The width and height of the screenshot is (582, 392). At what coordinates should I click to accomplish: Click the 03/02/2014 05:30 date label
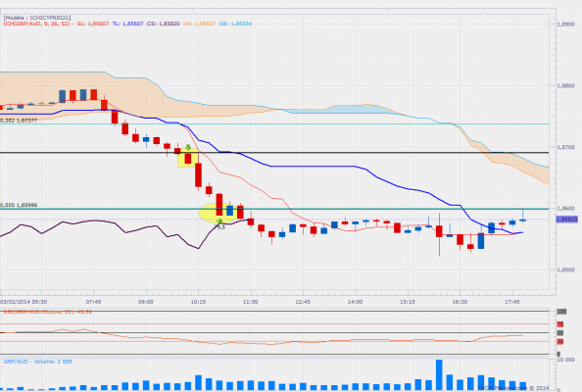[x=24, y=302]
